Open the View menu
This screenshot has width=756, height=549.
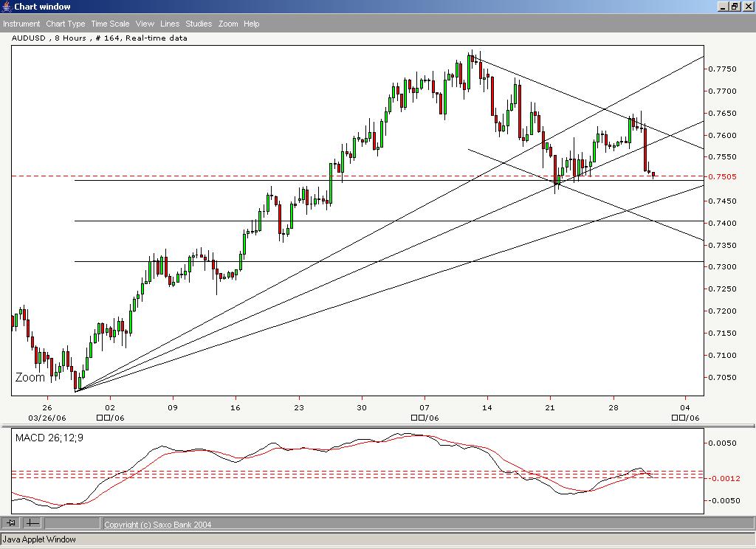coord(145,24)
